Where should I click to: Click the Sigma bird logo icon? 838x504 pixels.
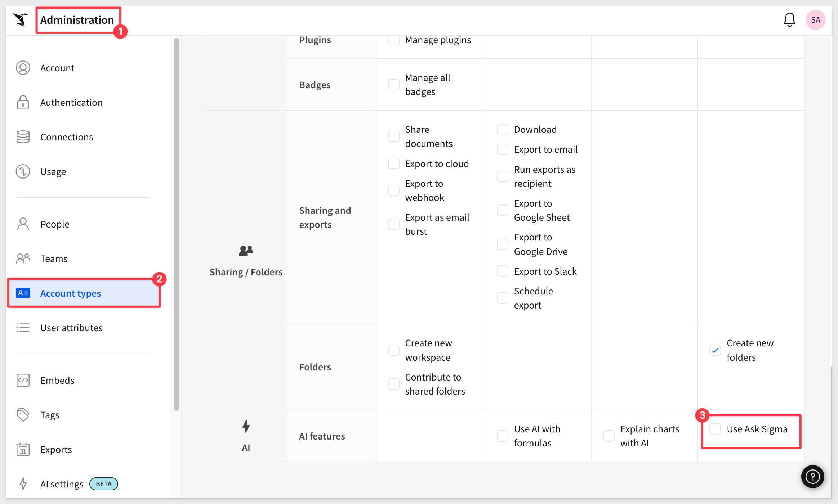click(x=21, y=19)
